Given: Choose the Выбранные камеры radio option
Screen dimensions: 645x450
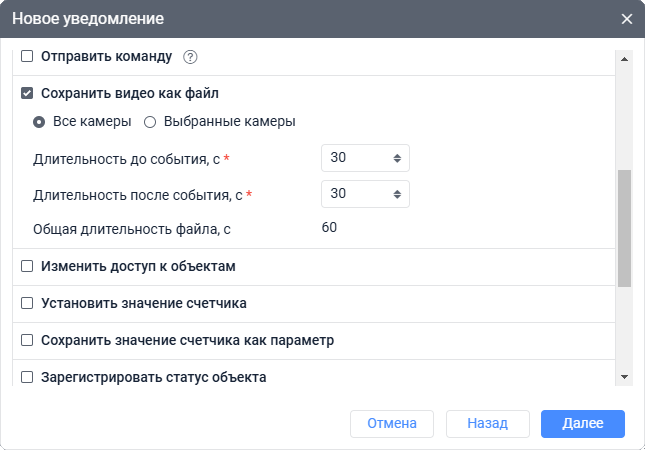Looking at the screenshot, I should coord(151,122).
